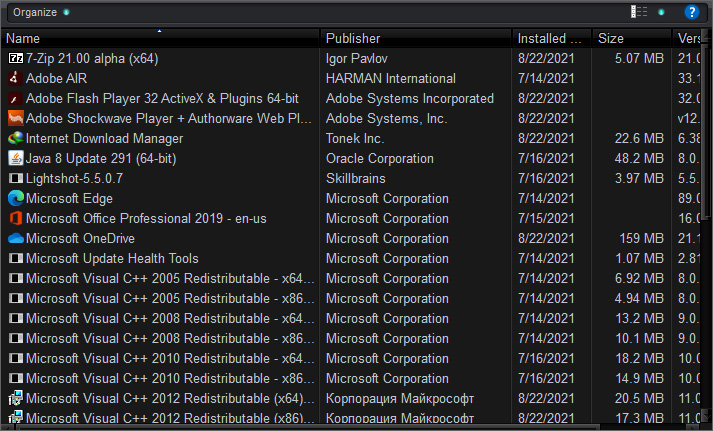Click the Skillbrains publisher cell
713x431 pixels.
356,178
